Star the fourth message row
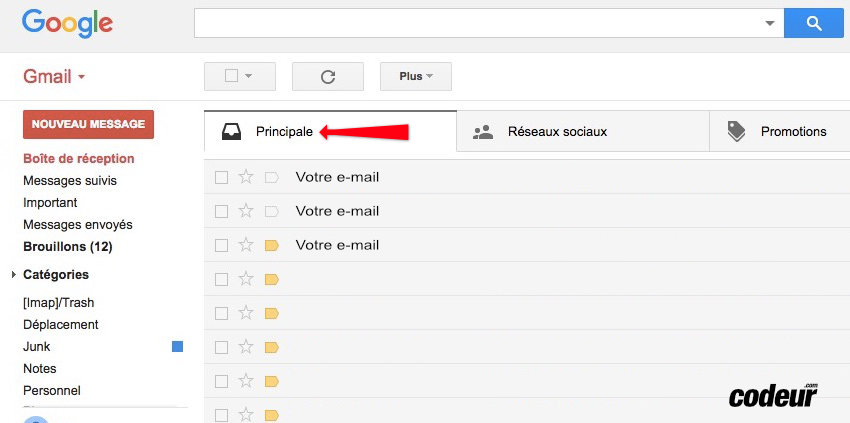This screenshot has width=850, height=423. click(x=246, y=279)
